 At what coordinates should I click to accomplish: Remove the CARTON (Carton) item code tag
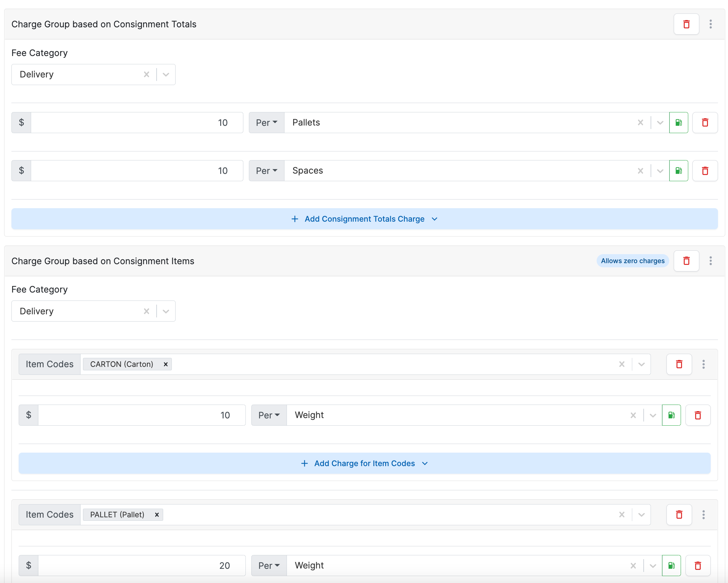166,364
